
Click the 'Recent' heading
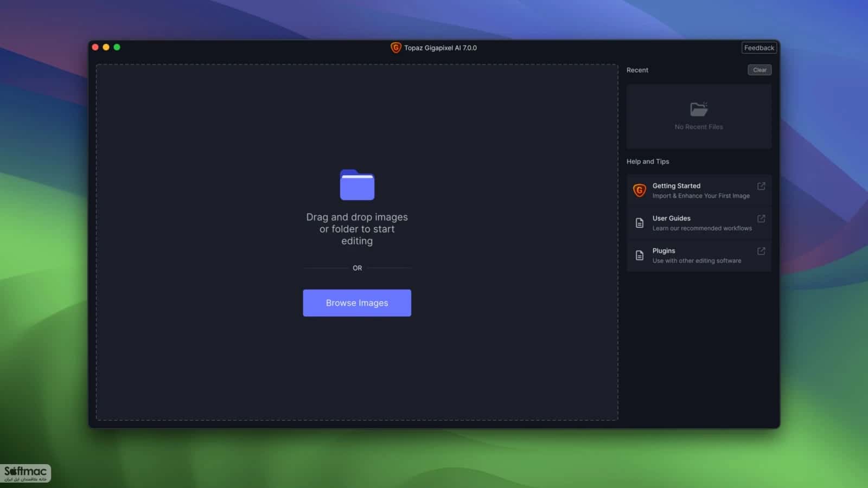pyautogui.click(x=637, y=70)
